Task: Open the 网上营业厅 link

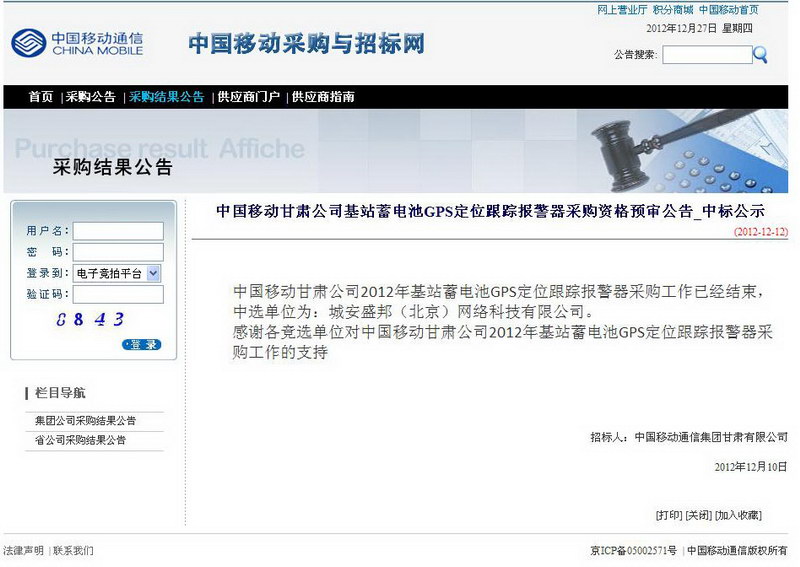Action: click(x=622, y=10)
